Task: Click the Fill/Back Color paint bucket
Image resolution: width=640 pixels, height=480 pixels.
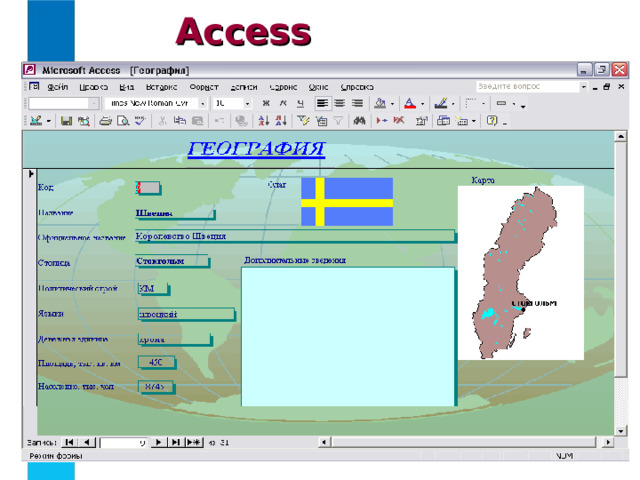Action: pyautogui.click(x=380, y=103)
